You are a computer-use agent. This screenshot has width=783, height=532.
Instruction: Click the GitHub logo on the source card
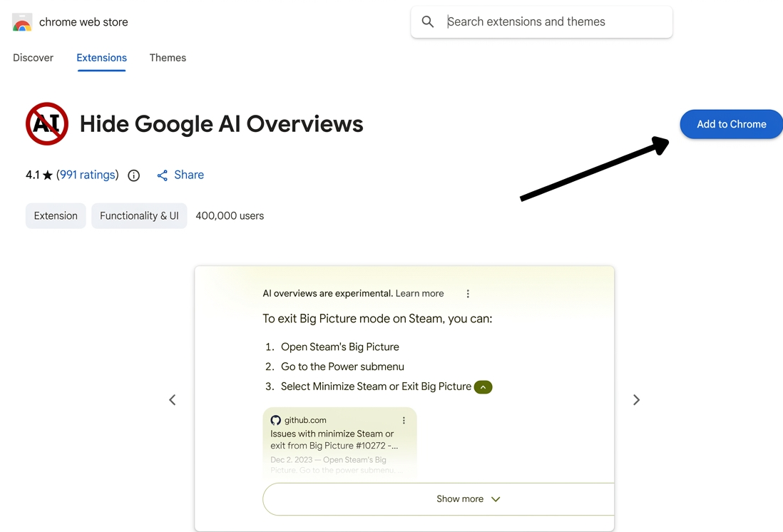click(x=276, y=420)
